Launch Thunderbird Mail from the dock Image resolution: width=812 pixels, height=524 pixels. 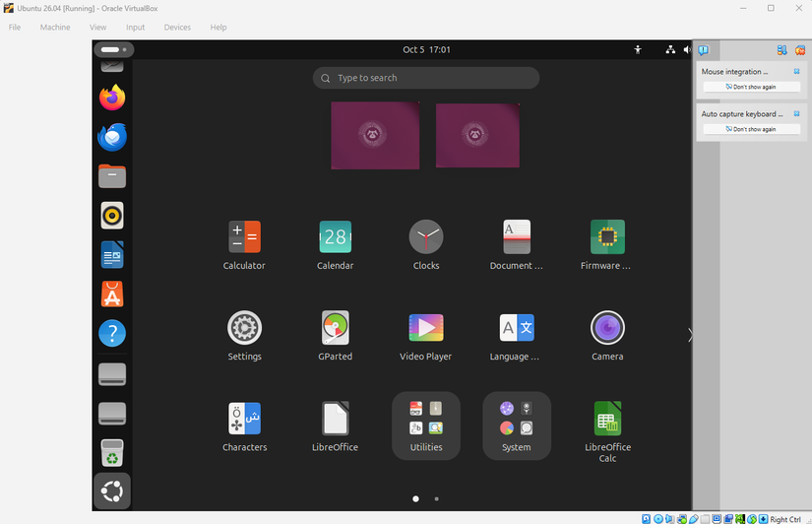pyautogui.click(x=112, y=137)
